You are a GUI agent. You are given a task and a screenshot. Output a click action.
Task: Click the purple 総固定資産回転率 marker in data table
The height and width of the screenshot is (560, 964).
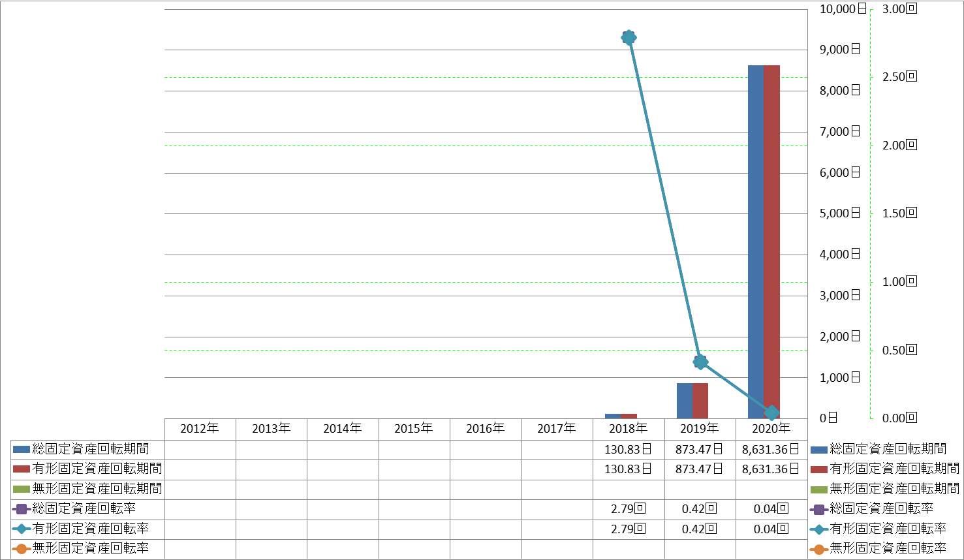click(x=22, y=509)
